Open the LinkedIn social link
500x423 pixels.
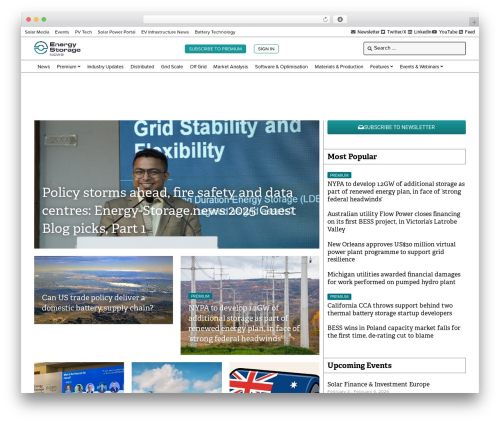pyautogui.click(x=420, y=32)
